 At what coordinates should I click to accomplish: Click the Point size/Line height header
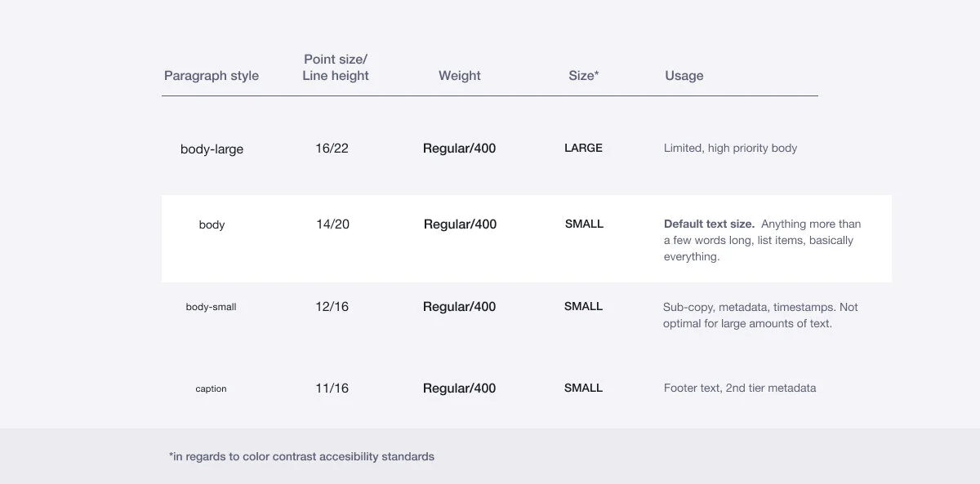point(336,68)
